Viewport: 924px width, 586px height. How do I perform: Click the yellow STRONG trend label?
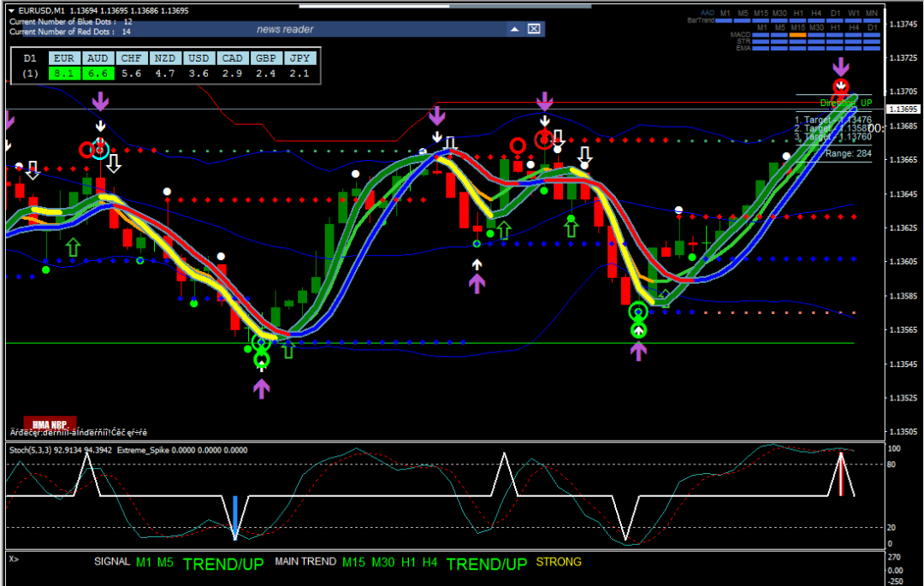coord(559,562)
